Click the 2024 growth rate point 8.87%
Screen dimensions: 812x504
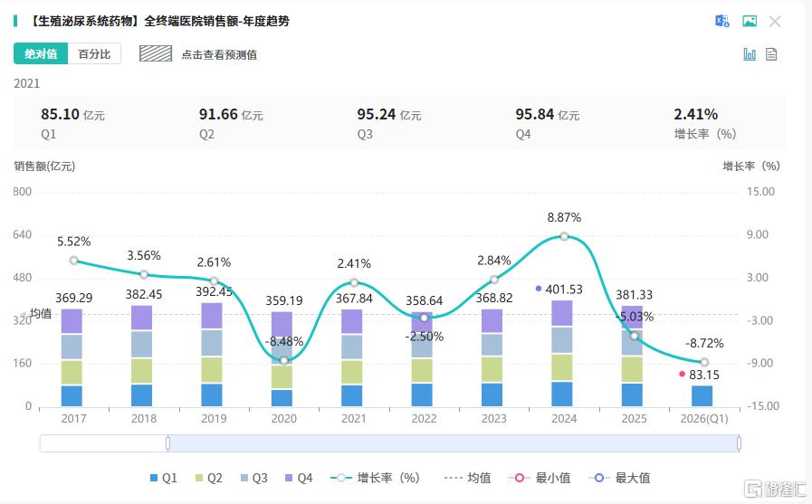pyautogui.click(x=564, y=236)
